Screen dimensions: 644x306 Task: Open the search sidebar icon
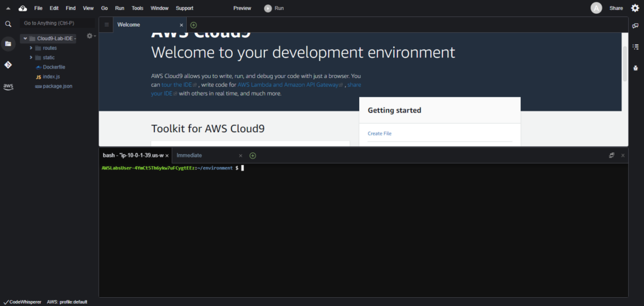tap(8, 25)
